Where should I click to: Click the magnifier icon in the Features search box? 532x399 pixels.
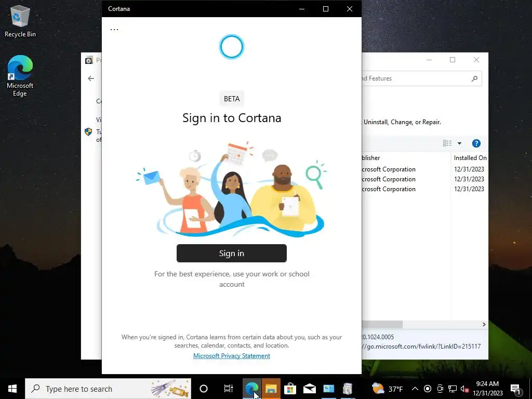pyautogui.click(x=474, y=79)
